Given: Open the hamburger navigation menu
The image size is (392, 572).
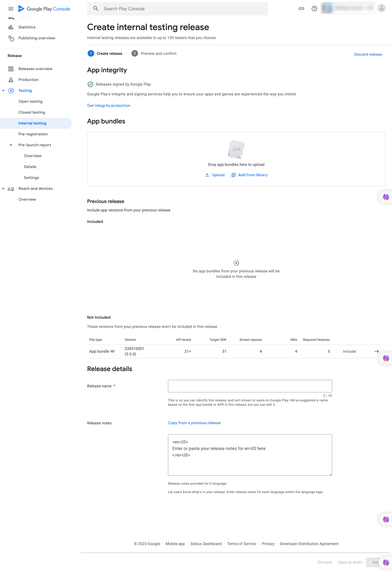Looking at the screenshot, I should click(11, 9).
